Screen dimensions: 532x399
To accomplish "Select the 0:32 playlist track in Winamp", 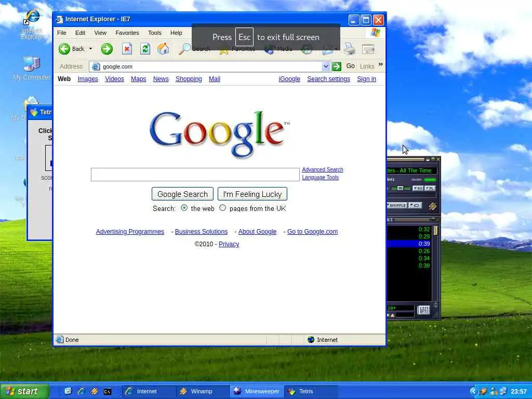I will (x=409, y=229).
